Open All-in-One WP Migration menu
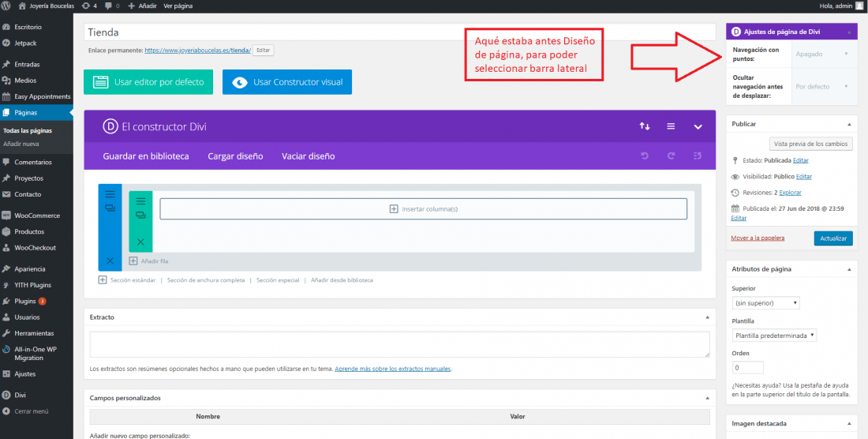The width and height of the screenshot is (868, 439). (x=36, y=354)
